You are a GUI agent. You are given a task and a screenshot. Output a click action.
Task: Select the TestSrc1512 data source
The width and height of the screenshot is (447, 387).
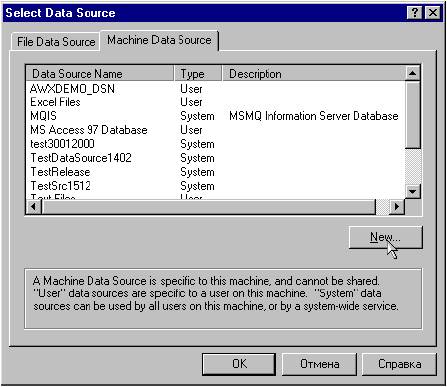tap(61, 186)
